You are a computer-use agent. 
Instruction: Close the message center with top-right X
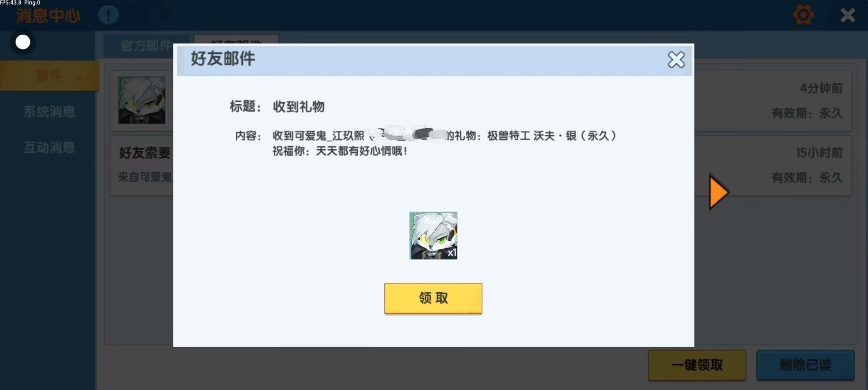click(x=848, y=16)
